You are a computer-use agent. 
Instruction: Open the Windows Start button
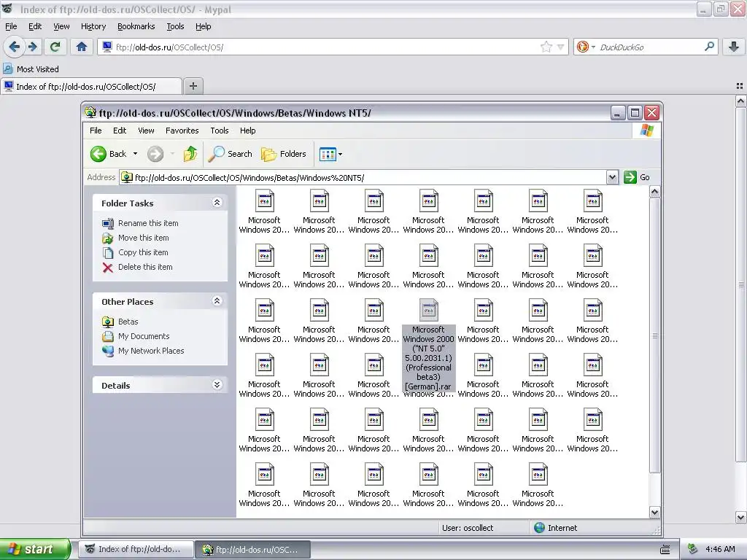[x=35, y=549]
